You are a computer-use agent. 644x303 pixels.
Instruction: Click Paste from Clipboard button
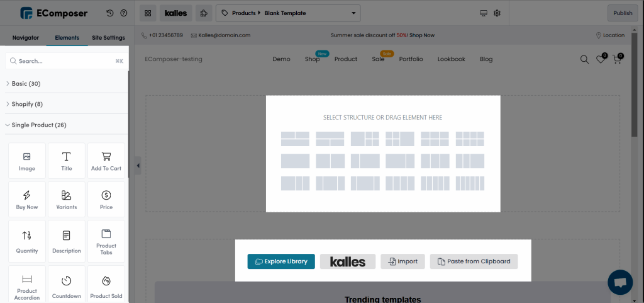pos(474,261)
